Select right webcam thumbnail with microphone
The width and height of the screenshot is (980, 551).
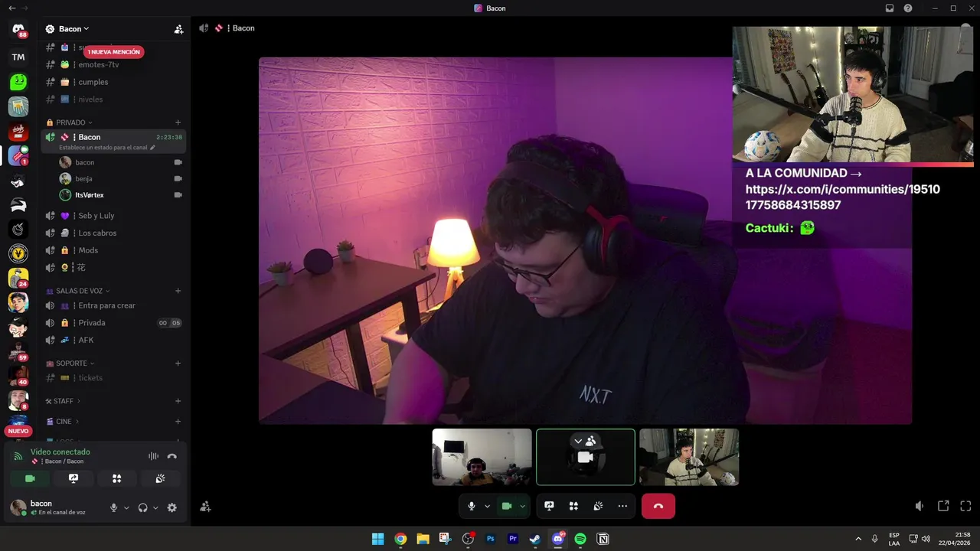pos(689,457)
